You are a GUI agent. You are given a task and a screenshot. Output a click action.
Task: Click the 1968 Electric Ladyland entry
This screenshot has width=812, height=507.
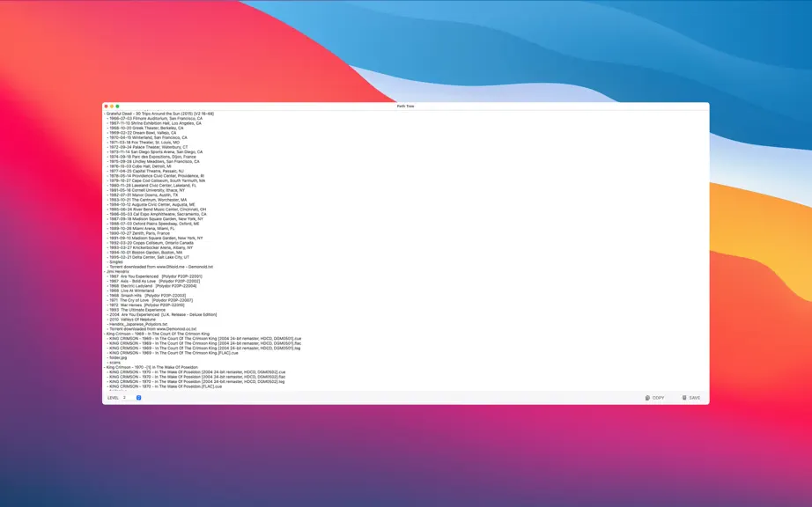152,285
